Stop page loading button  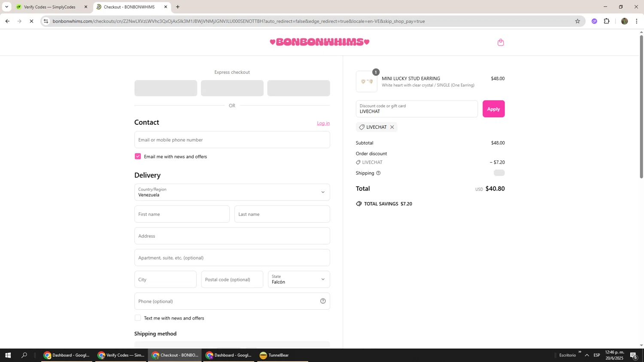[x=31, y=21]
